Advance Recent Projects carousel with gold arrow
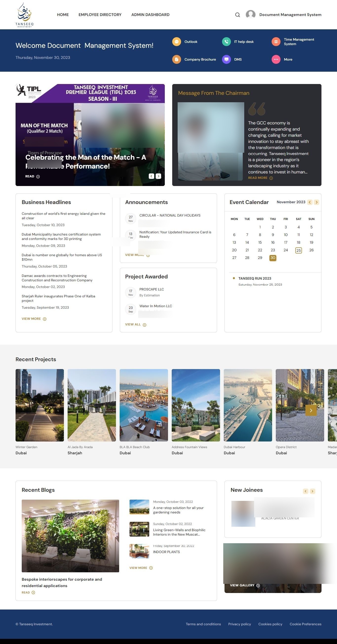Viewport: 337px width, 644px height. tap(311, 410)
